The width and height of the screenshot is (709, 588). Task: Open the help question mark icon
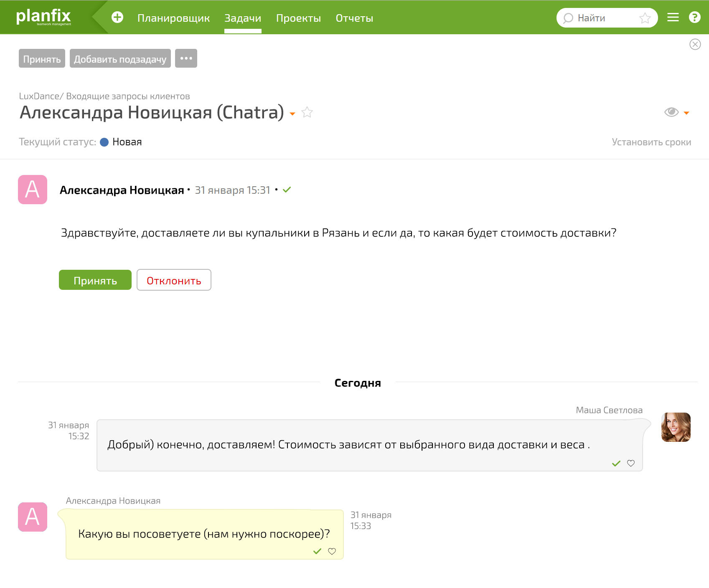(x=694, y=18)
